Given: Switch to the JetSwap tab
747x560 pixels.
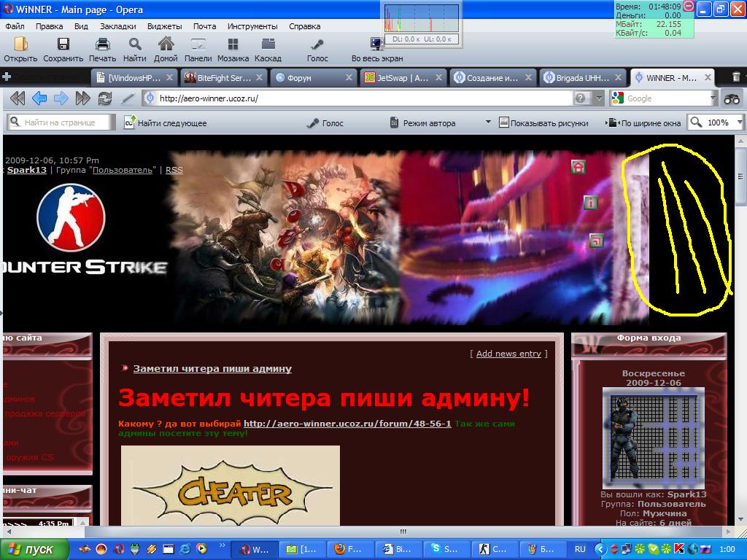Looking at the screenshot, I should point(403,77).
